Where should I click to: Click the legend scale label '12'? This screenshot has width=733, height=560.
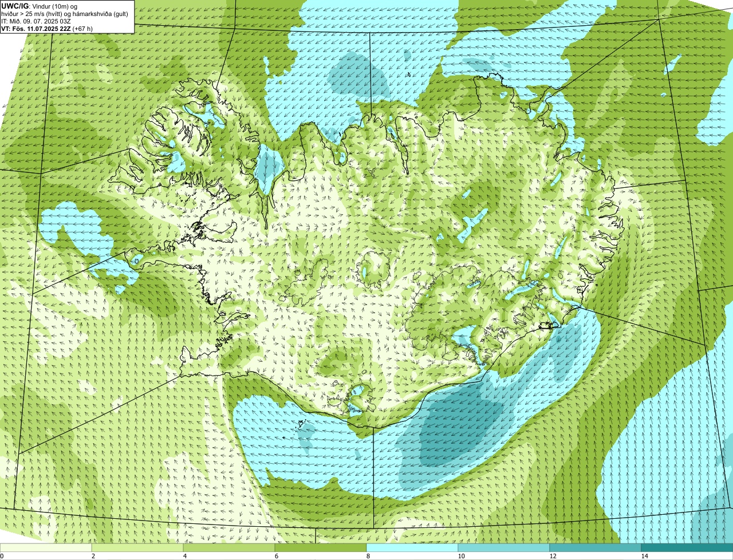[553, 556]
